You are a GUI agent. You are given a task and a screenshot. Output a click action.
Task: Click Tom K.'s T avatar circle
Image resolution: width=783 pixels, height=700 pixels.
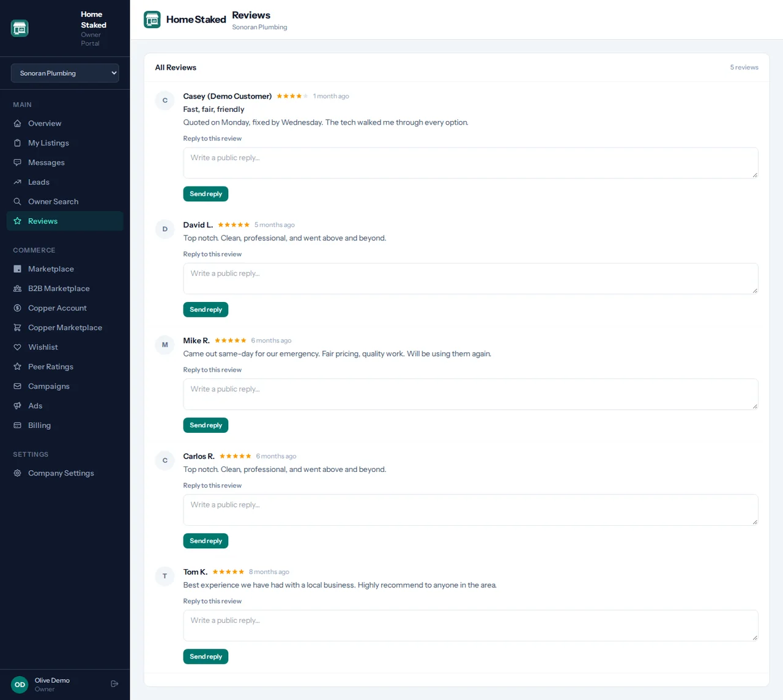165,576
